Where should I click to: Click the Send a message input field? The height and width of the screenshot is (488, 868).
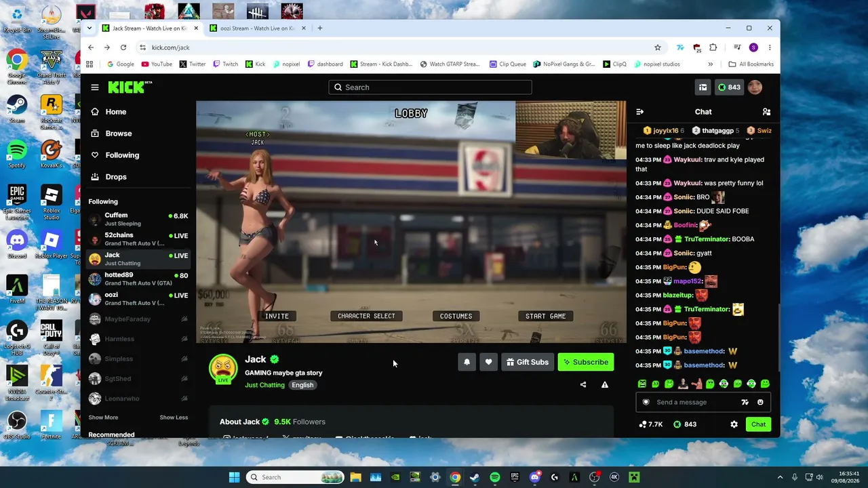pyautogui.click(x=703, y=403)
